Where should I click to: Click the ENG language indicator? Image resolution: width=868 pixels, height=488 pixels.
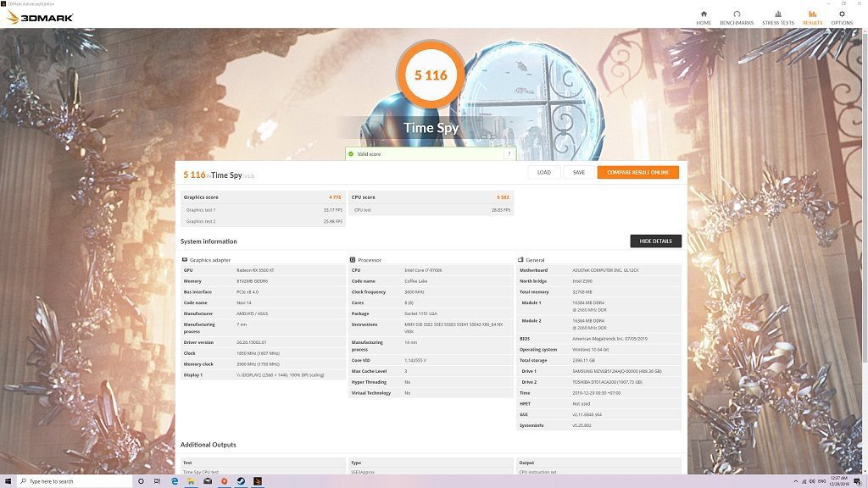pos(822,481)
